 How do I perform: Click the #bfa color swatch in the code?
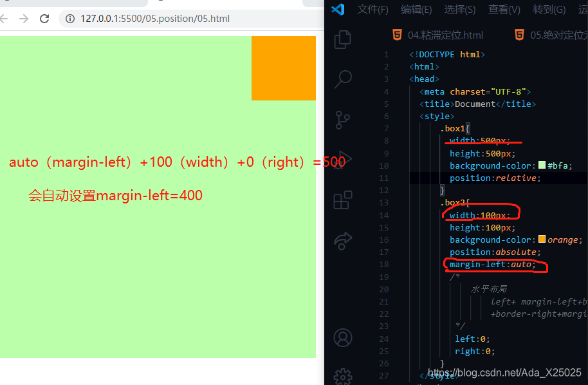(542, 165)
